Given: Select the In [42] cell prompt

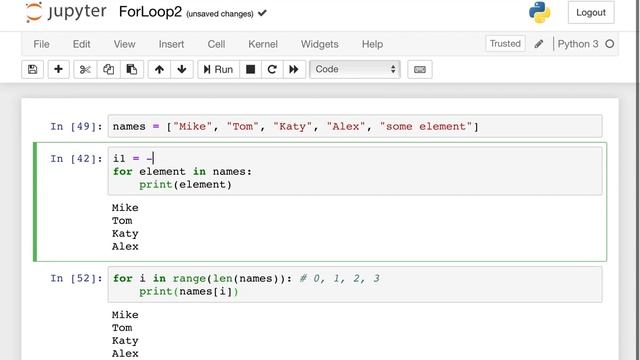Looking at the screenshot, I should pos(76,159).
